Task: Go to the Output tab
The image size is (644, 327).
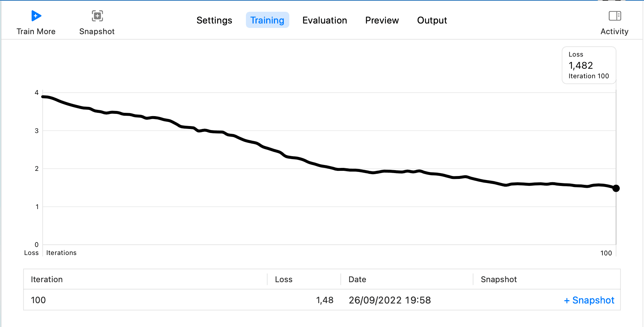Action: [x=432, y=20]
